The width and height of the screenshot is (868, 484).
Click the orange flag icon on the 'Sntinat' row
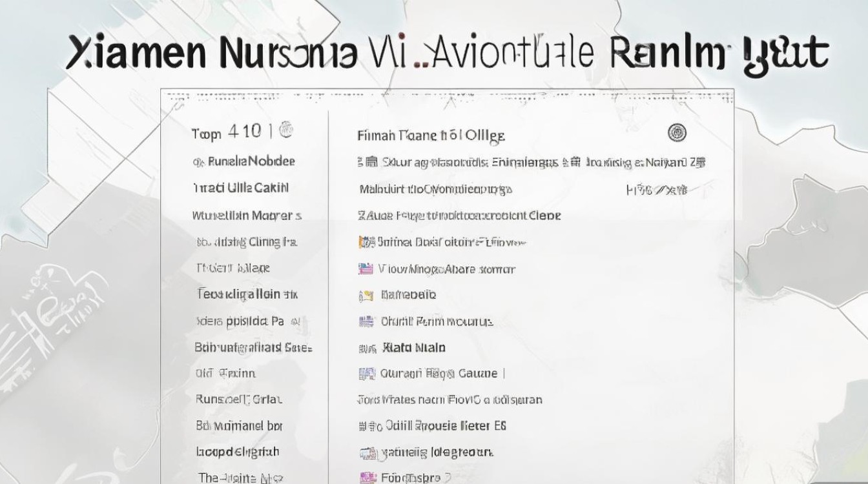pos(366,243)
